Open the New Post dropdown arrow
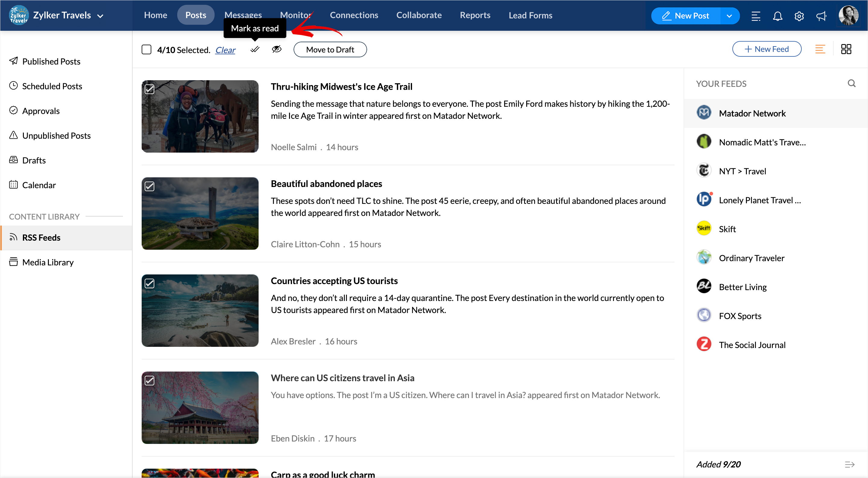 729,16
